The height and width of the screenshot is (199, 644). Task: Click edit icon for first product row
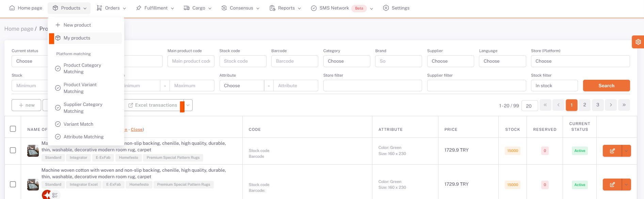pyautogui.click(x=612, y=151)
